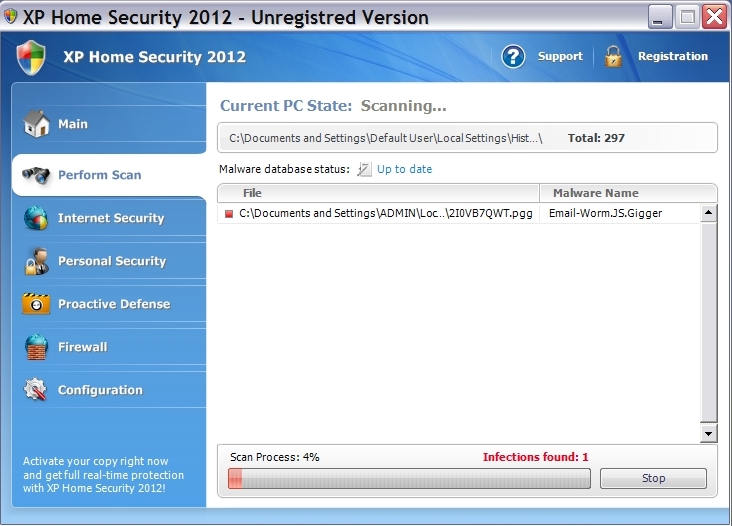
Task: Click the globe icon for Internet Security
Action: click(36, 218)
